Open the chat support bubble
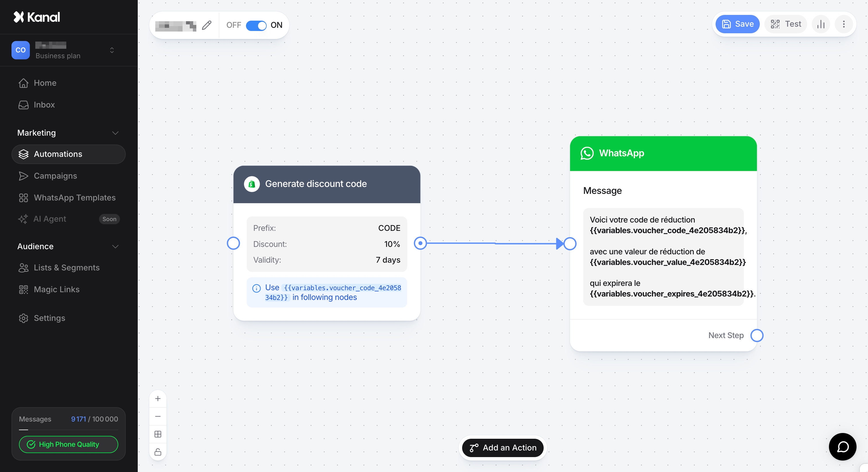Screen dimensions: 868x472 coord(842,447)
